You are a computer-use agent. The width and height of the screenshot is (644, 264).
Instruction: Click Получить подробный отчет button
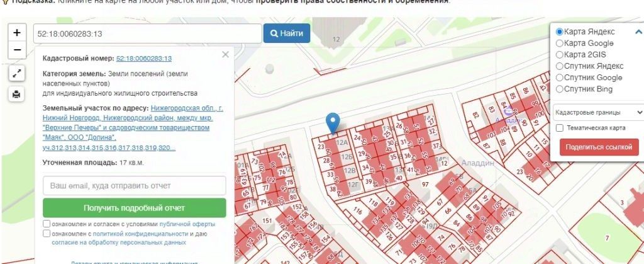click(x=135, y=208)
